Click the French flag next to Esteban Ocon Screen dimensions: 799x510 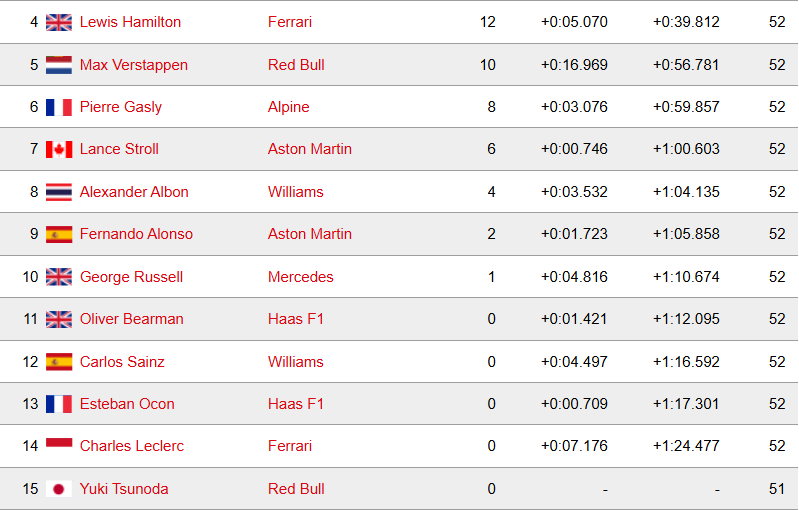pyautogui.click(x=59, y=404)
